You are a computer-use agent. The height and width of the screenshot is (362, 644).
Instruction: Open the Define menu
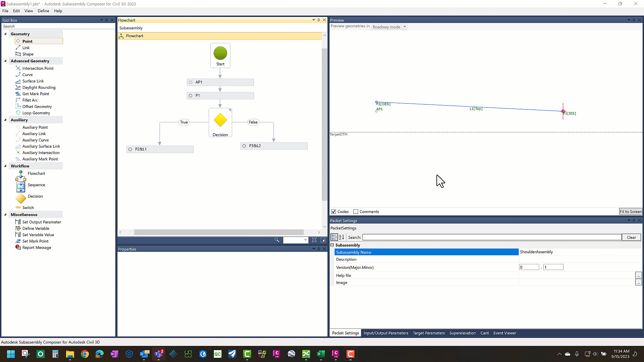coord(43,11)
